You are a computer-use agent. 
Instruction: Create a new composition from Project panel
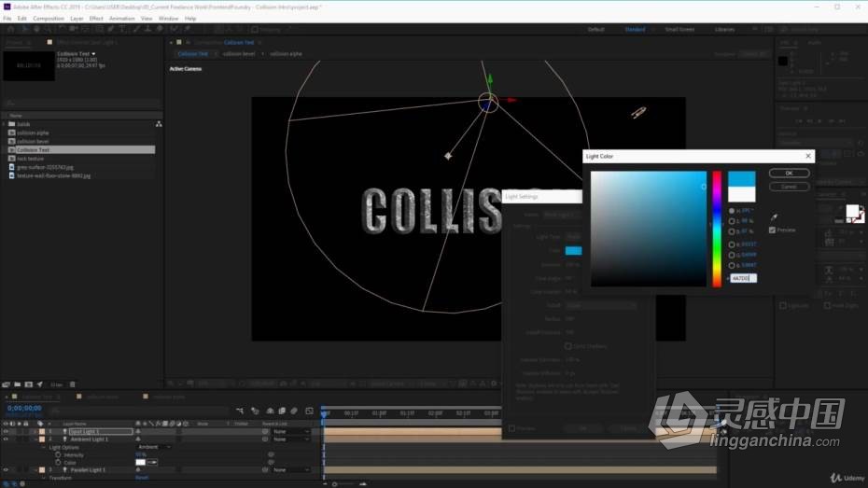(x=28, y=384)
